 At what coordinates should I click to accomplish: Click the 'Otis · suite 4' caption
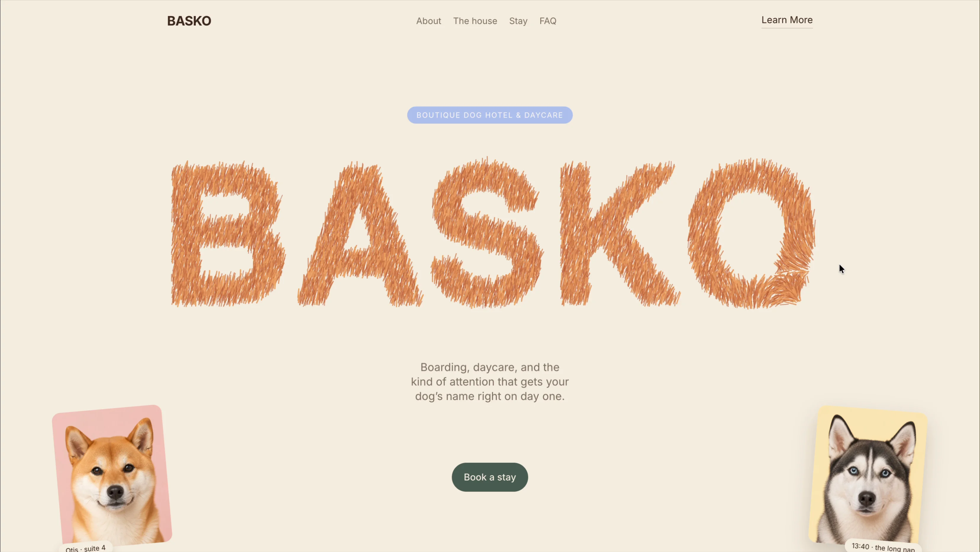tap(86, 548)
